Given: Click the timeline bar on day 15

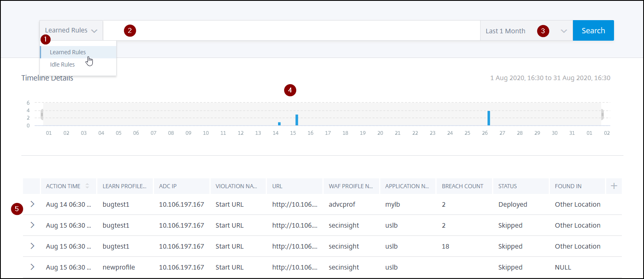Looking at the screenshot, I should point(297,120).
